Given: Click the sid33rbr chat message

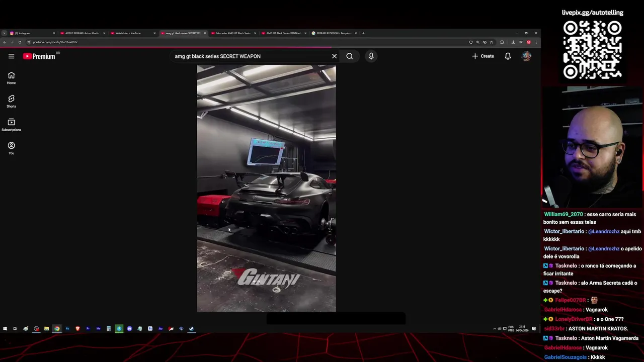Looking at the screenshot, I should (586, 329).
